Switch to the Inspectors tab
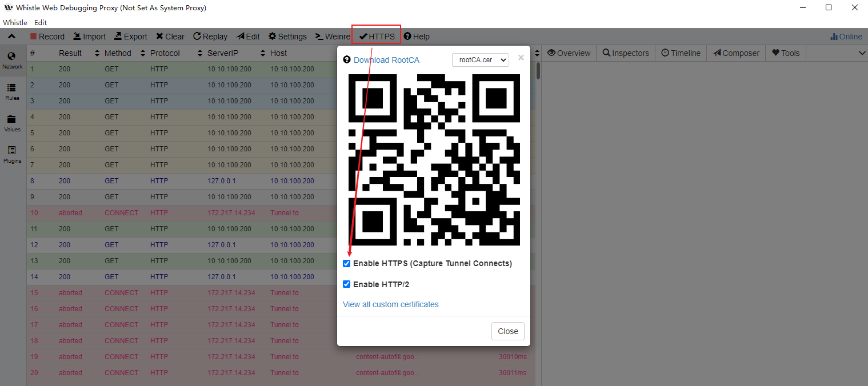The height and width of the screenshot is (386, 868). [x=626, y=53]
